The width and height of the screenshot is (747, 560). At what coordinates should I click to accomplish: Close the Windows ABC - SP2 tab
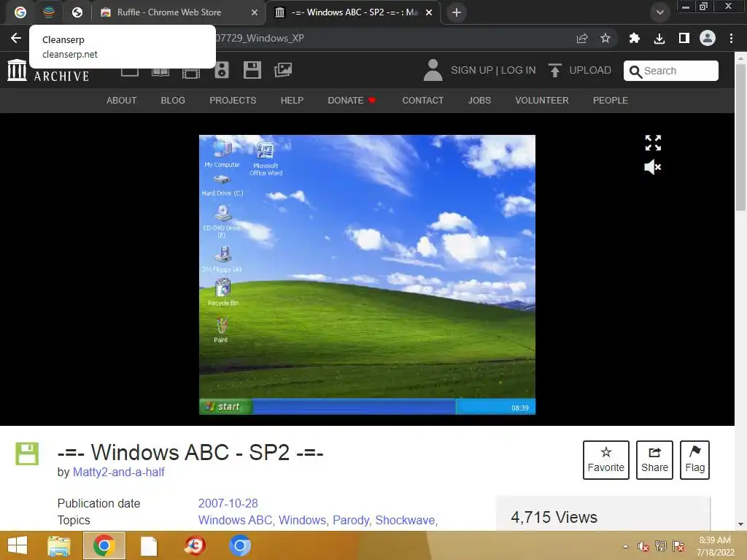coord(429,12)
